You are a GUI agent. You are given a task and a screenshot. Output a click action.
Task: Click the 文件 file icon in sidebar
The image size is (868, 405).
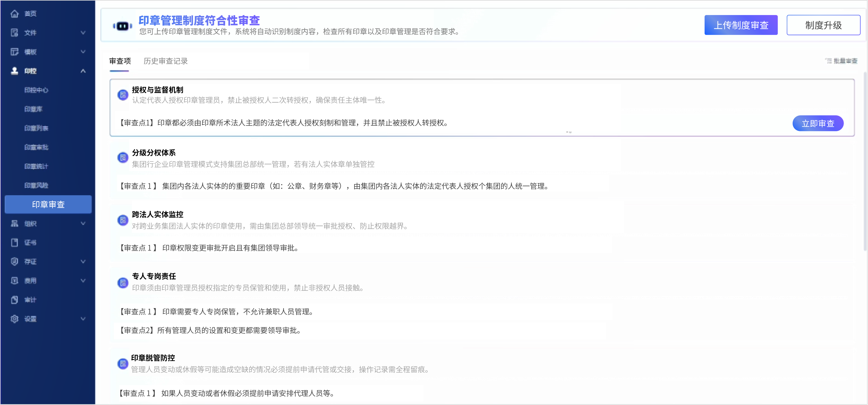(x=14, y=33)
